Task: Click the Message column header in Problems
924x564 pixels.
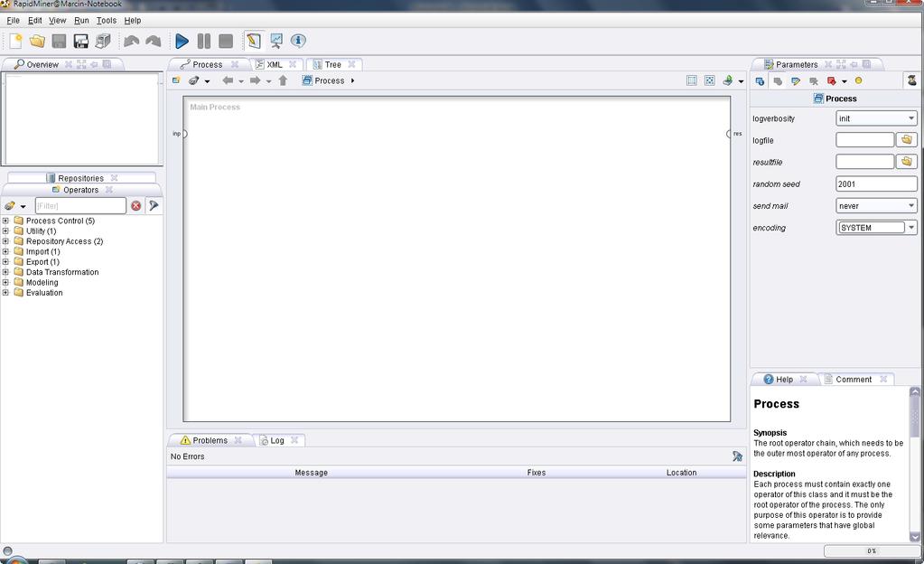Action: (x=311, y=473)
